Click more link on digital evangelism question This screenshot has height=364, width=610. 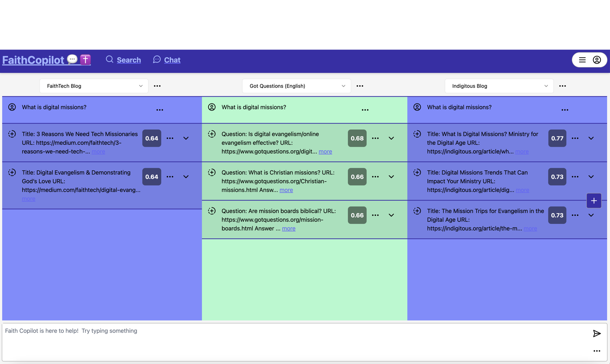(x=325, y=152)
